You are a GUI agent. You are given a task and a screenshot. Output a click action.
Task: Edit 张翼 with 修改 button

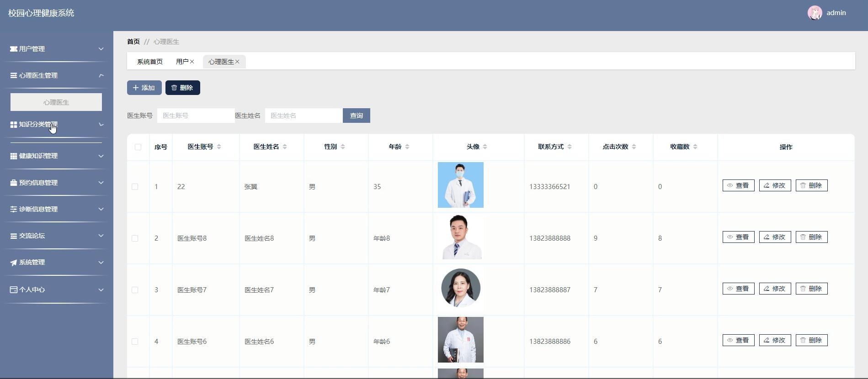click(x=775, y=185)
